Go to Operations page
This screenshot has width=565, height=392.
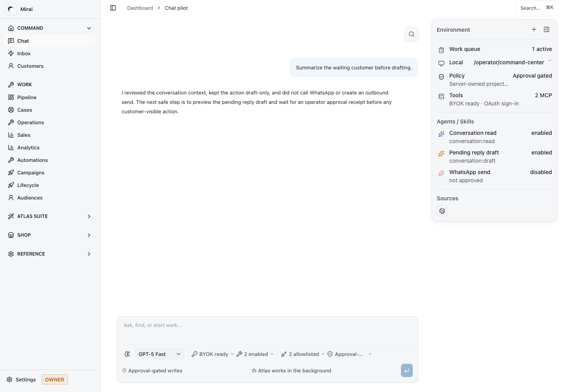pyautogui.click(x=50, y=122)
